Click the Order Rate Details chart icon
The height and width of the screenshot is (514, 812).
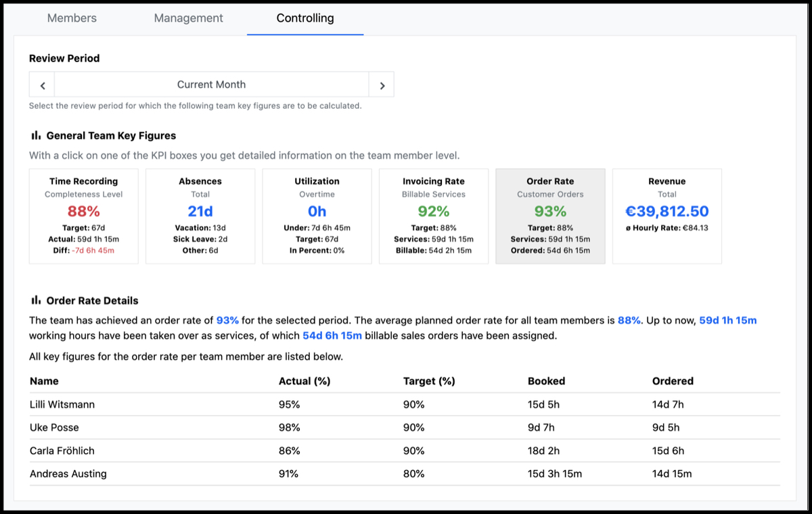click(x=36, y=300)
